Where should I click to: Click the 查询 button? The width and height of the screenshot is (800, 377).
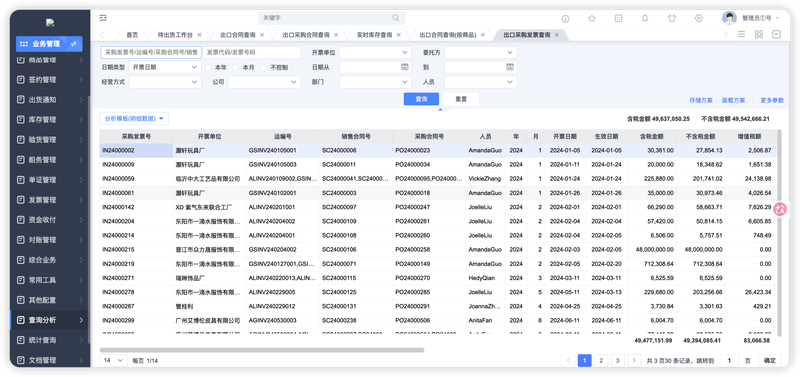point(421,99)
